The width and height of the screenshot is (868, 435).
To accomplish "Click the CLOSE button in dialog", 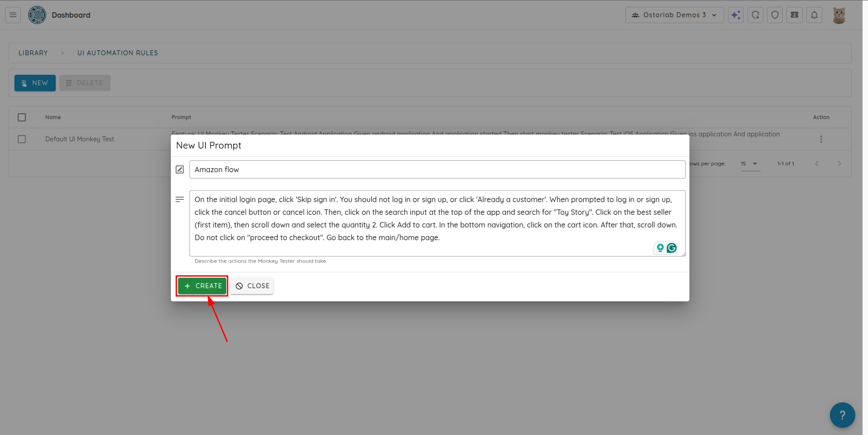I will pos(252,286).
